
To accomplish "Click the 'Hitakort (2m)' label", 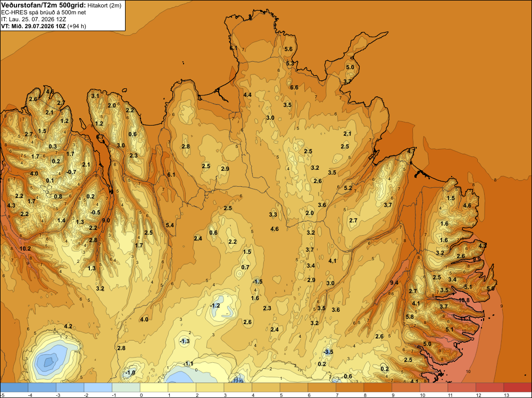I will pos(104,5).
